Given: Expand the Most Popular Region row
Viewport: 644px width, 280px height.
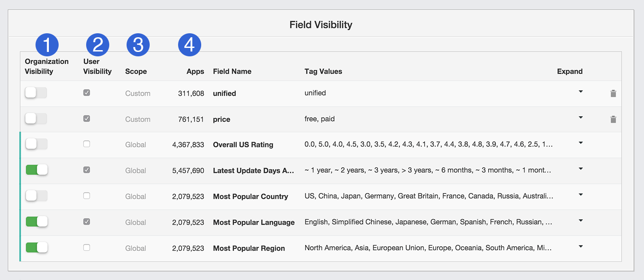Looking at the screenshot, I should tap(580, 247).
